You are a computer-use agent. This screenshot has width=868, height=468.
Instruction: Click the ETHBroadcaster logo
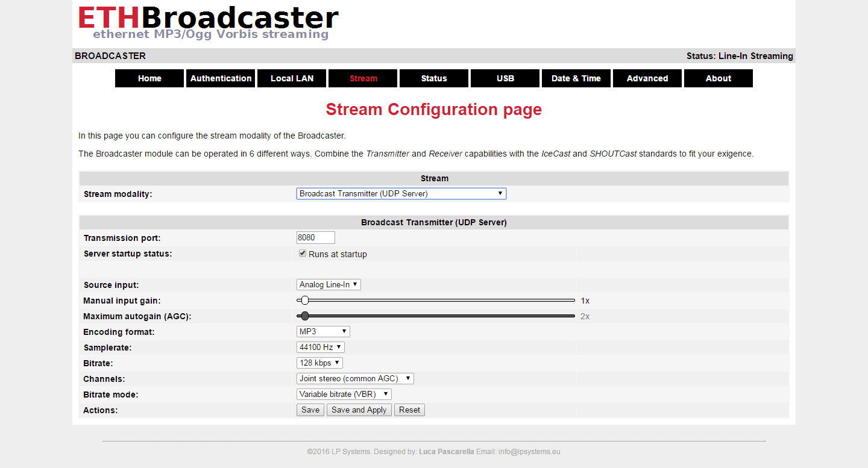[208, 23]
